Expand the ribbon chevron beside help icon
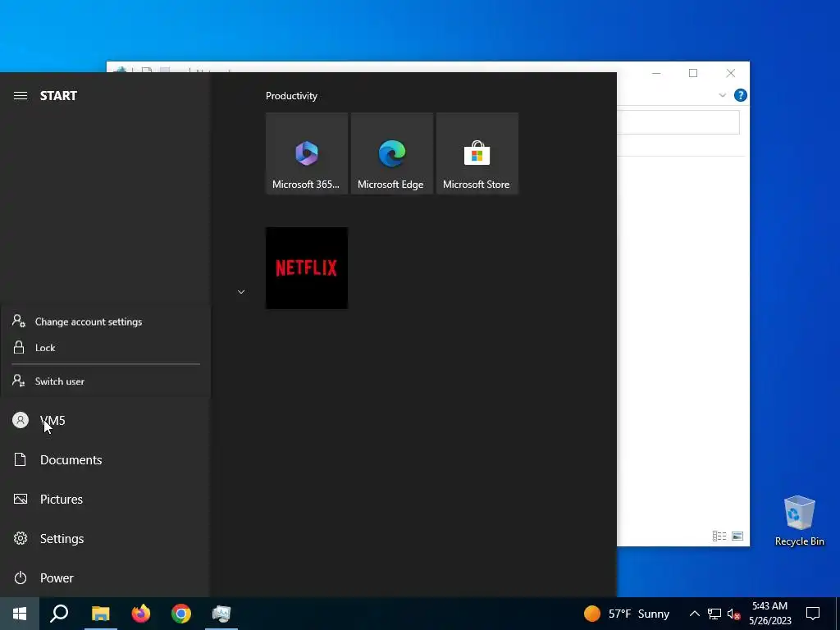 pos(722,95)
